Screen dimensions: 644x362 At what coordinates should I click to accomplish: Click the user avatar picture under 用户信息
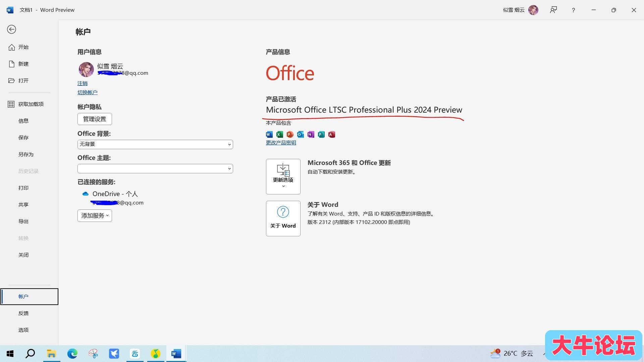pos(86,69)
